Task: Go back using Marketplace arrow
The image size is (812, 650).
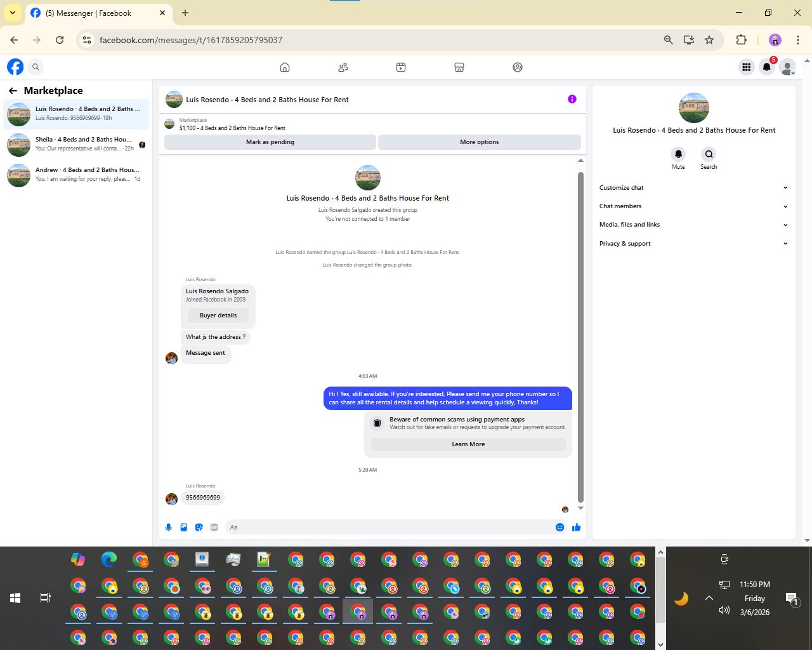Action: (13, 91)
